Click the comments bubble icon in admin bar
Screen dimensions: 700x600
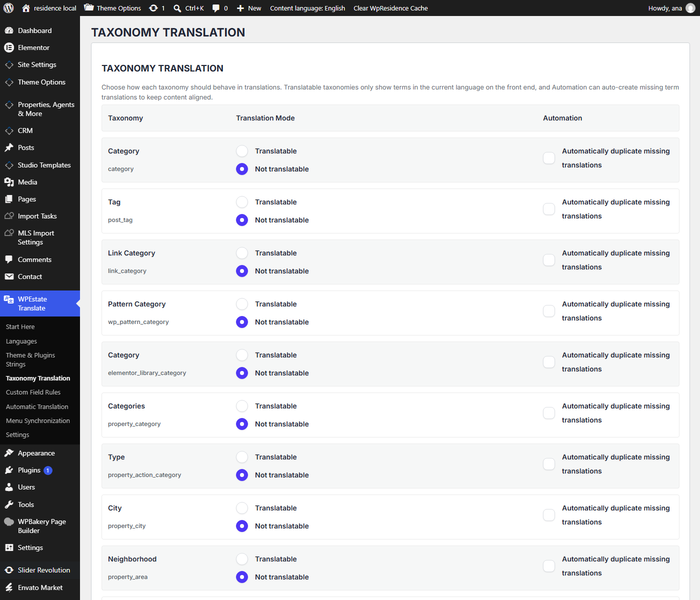pos(216,8)
